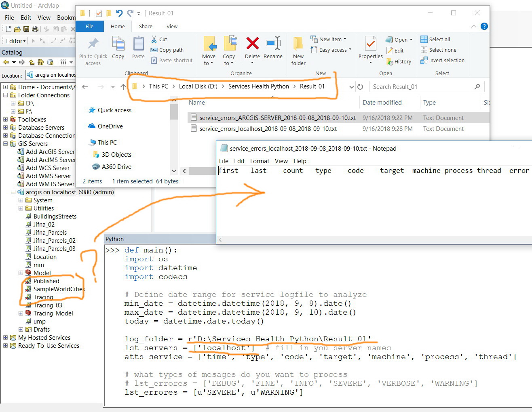Go back using the Catalog back arrow
The height and width of the screenshot is (412, 532).
coord(6,62)
